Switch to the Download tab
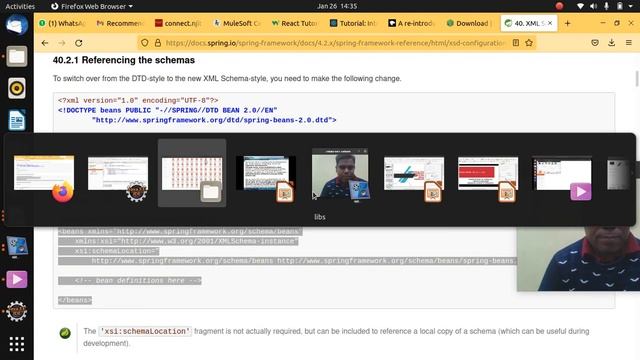 470,23
